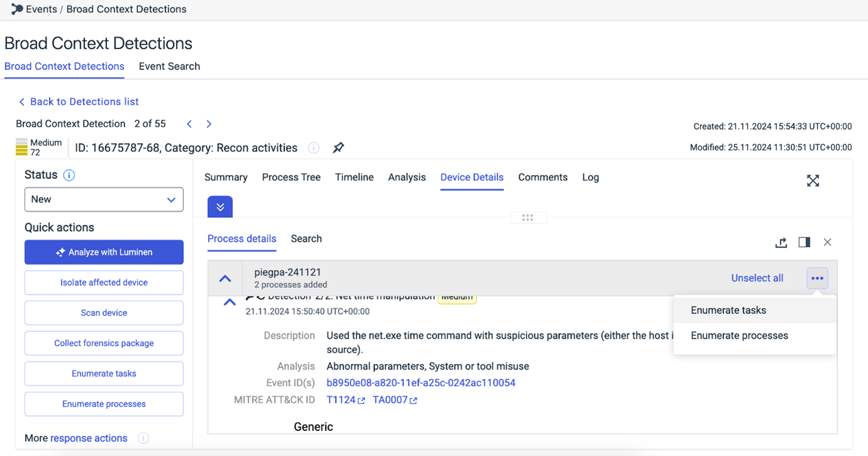
Task: Switch to the Process Tree tab
Action: click(x=291, y=178)
